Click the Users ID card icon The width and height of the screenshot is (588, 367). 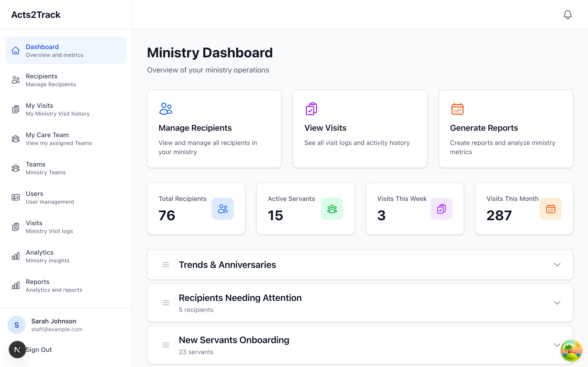point(16,197)
